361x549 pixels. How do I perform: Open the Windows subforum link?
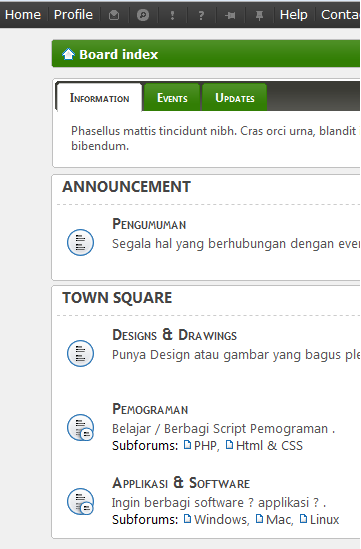[222, 520]
